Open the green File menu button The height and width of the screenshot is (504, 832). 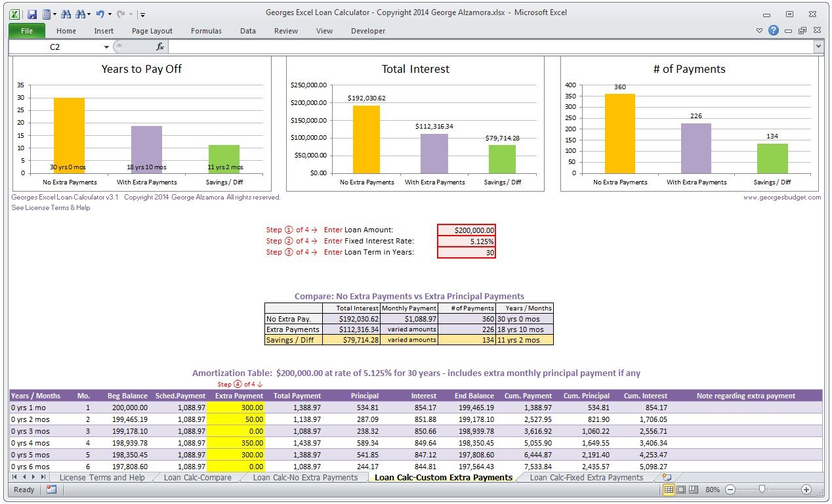(27, 31)
